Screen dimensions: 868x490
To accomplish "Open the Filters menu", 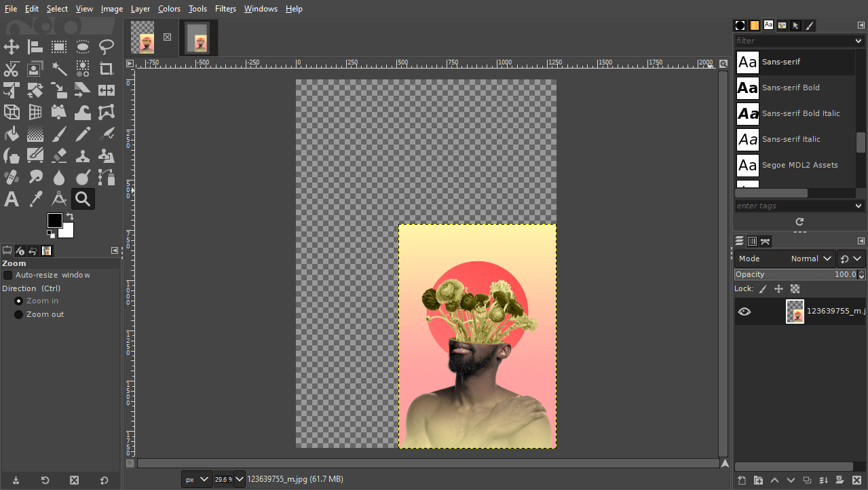I will (225, 8).
